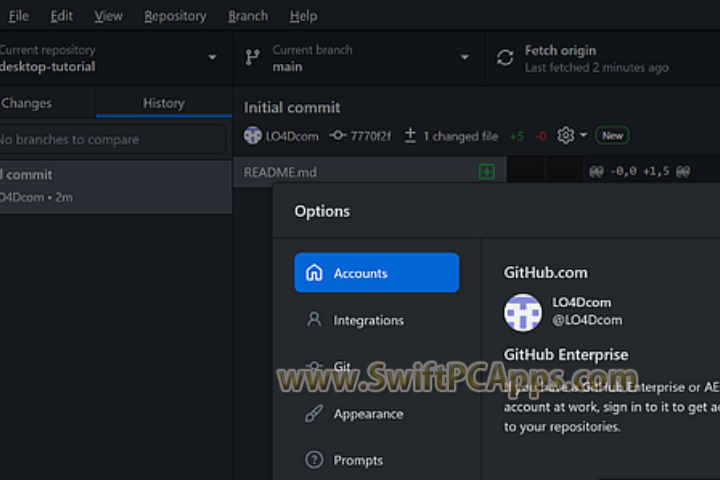Click Fetch origin button text

coord(560,51)
